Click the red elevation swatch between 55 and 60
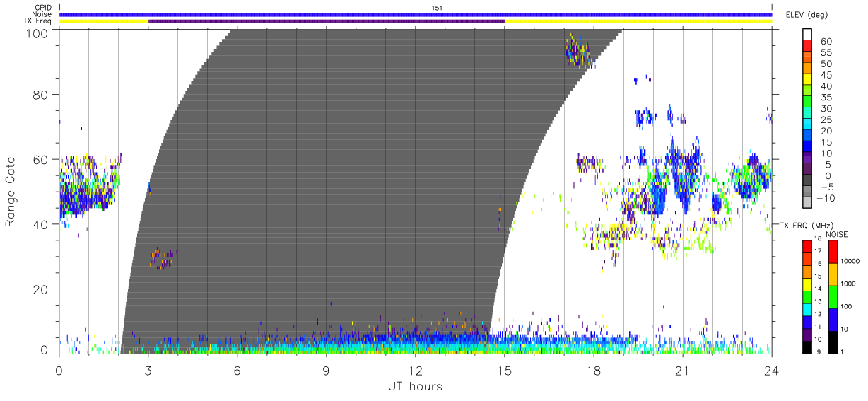This screenshot has width=868, height=401. [x=808, y=46]
